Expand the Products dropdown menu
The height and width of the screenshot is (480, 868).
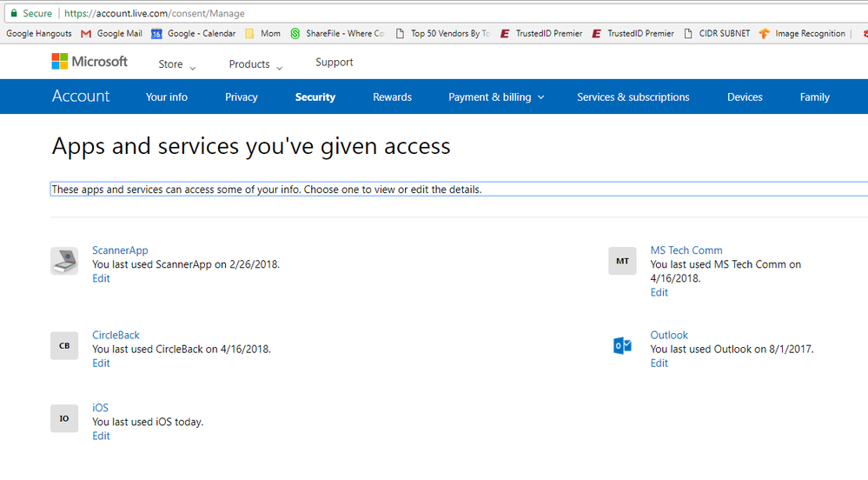tap(255, 64)
